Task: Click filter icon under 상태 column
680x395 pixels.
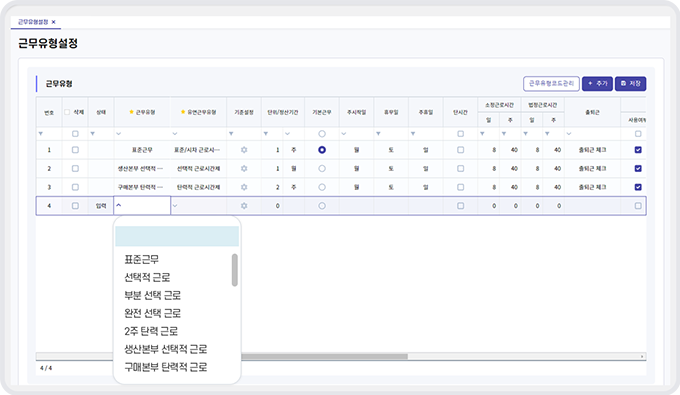Action: 92,134
